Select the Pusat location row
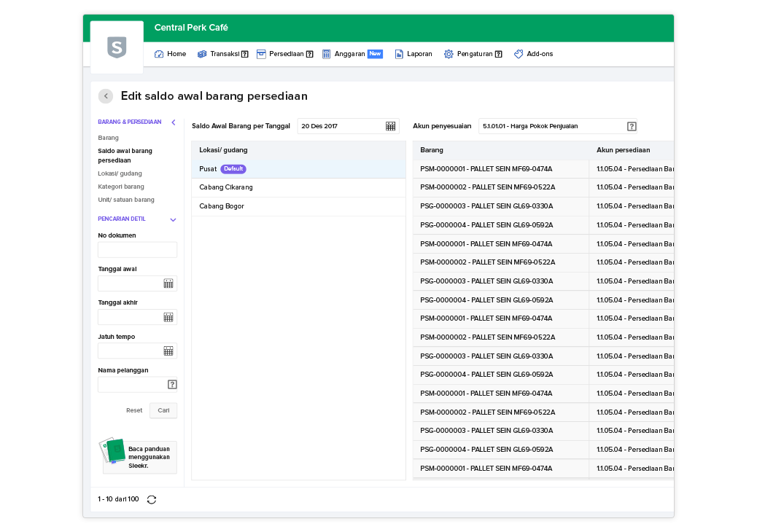The width and height of the screenshot is (757, 532). (x=298, y=169)
